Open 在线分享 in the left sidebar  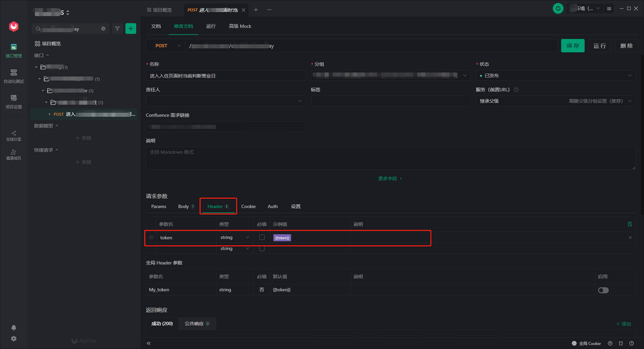click(x=13, y=136)
